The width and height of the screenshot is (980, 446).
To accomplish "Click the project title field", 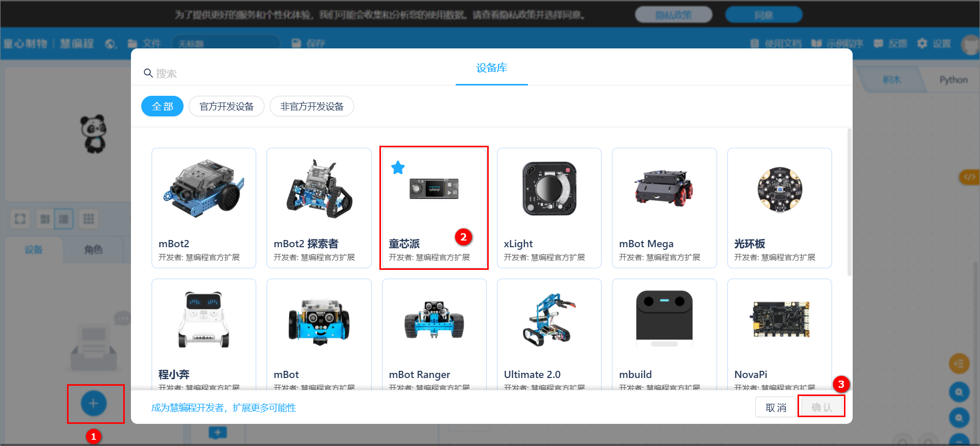I will pyautogui.click(x=226, y=44).
